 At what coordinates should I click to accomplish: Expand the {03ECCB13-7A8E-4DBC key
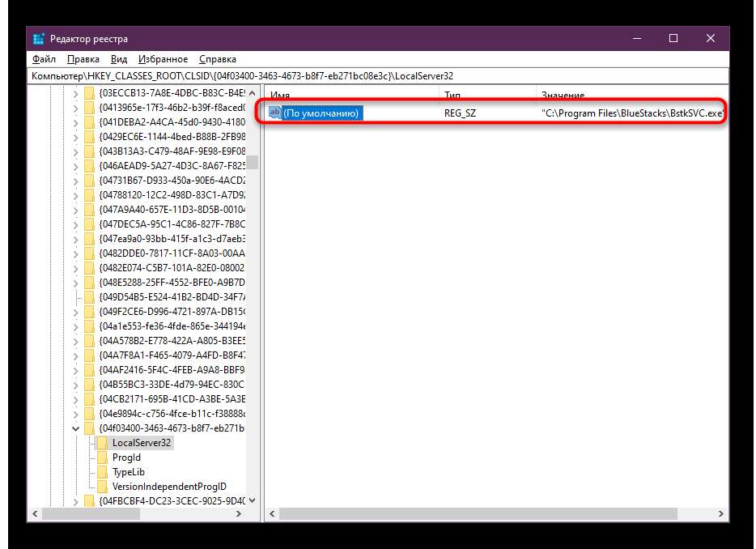click(76, 94)
